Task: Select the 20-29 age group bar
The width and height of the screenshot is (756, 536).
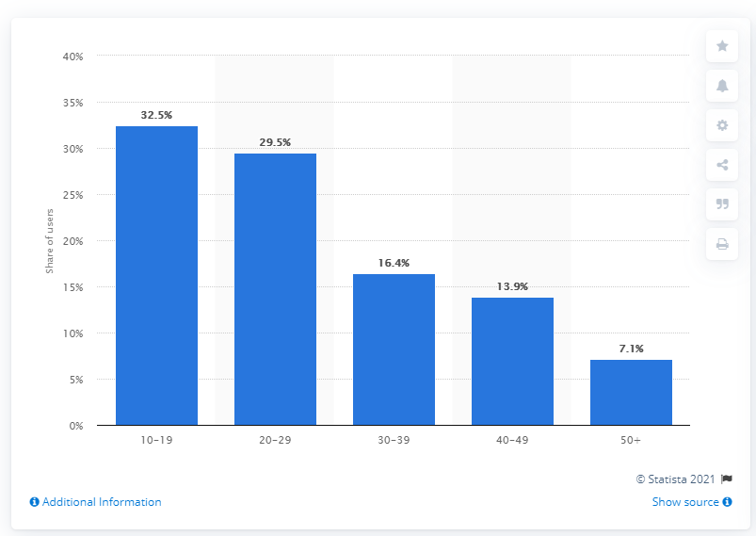Action: click(x=275, y=289)
